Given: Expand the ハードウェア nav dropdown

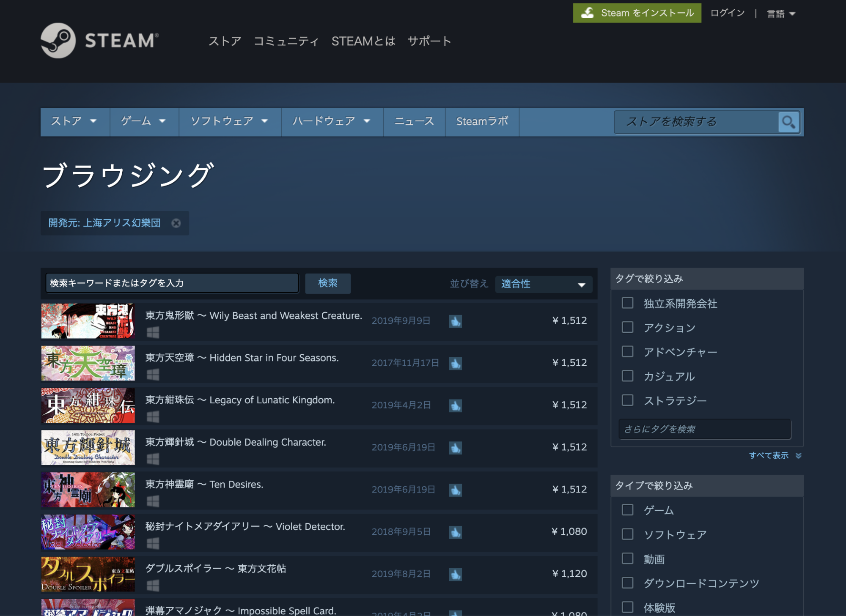Looking at the screenshot, I should pyautogui.click(x=332, y=122).
